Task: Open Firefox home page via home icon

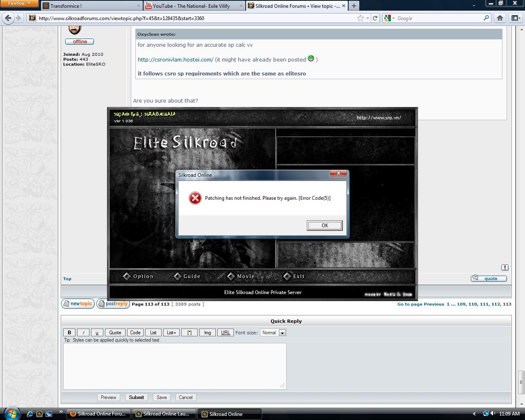Action: coord(500,18)
